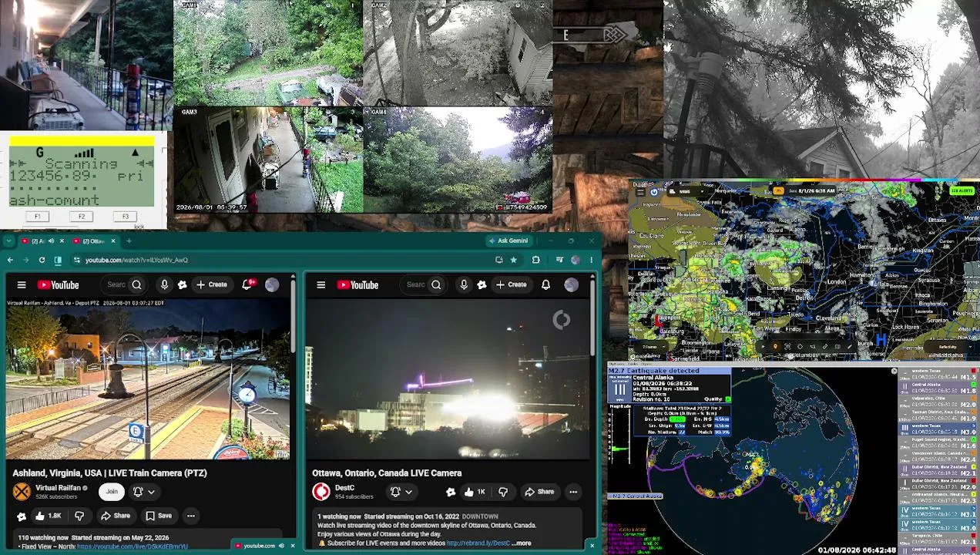980x555 pixels.
Task: Join the Virtual Railfan channel
Action: (x=112, y=492)
